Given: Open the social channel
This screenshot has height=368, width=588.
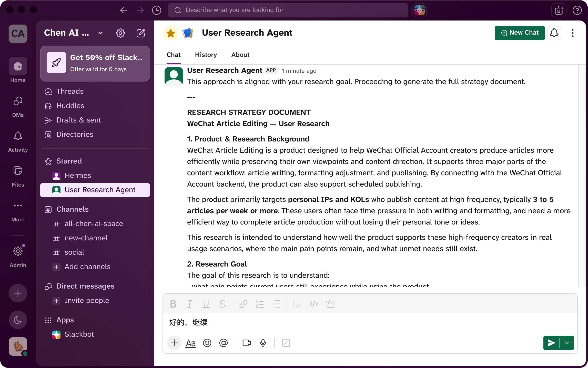Looking at the screenshot, I should pyautogui.click(x=95, y=252).
